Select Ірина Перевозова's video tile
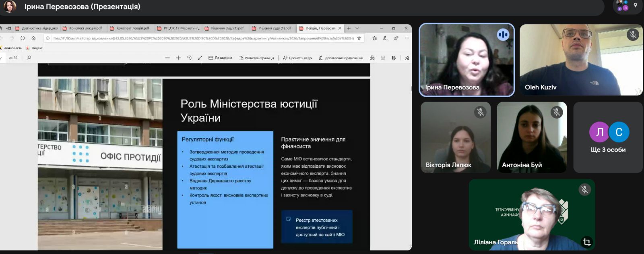The width and height of the screenshot is (644, 254). click(x=466, y=60)
